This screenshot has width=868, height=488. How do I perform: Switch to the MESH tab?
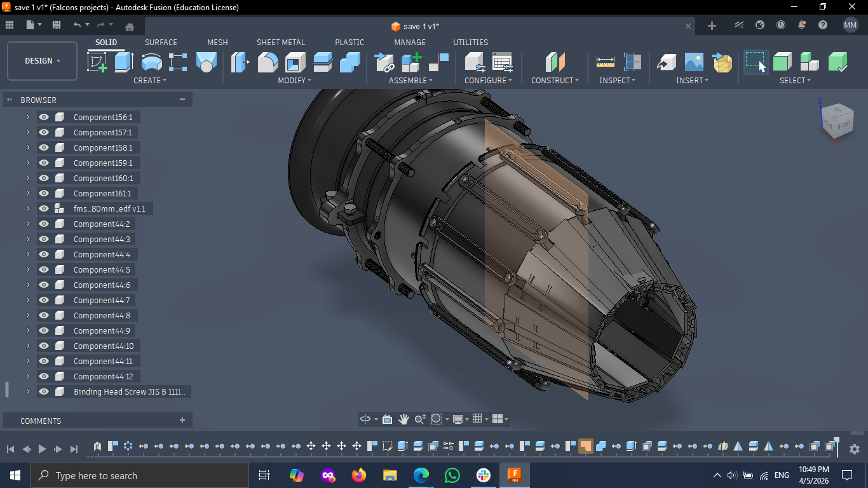tap(217, 43)
